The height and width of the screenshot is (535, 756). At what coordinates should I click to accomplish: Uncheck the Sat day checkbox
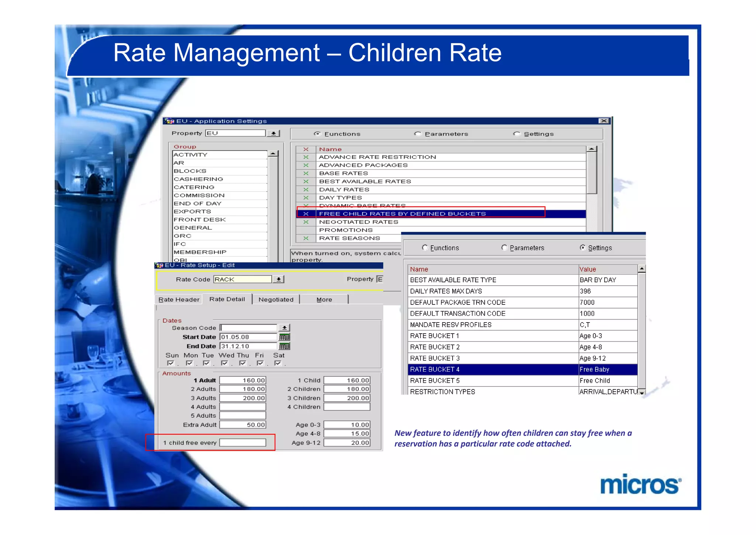click(x=278, y=363)
